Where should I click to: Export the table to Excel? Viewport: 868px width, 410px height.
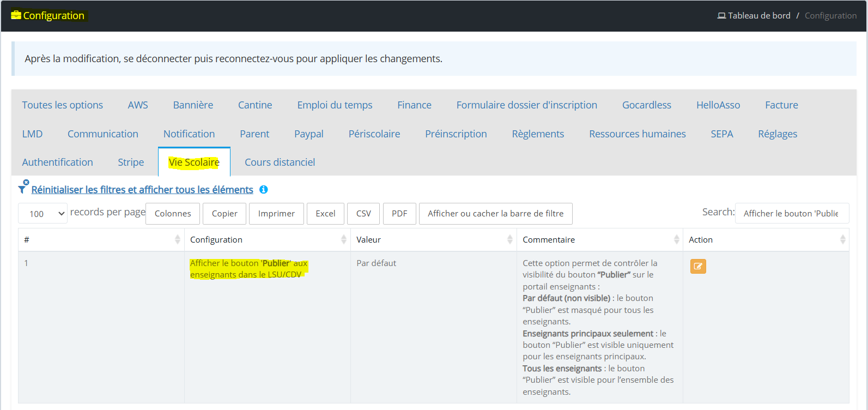[x=325, y=214]
